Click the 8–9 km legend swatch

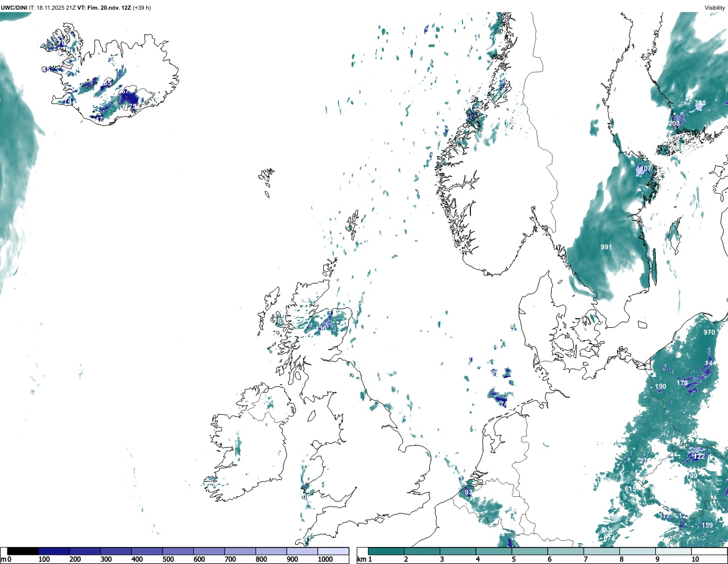pos(638,551)
